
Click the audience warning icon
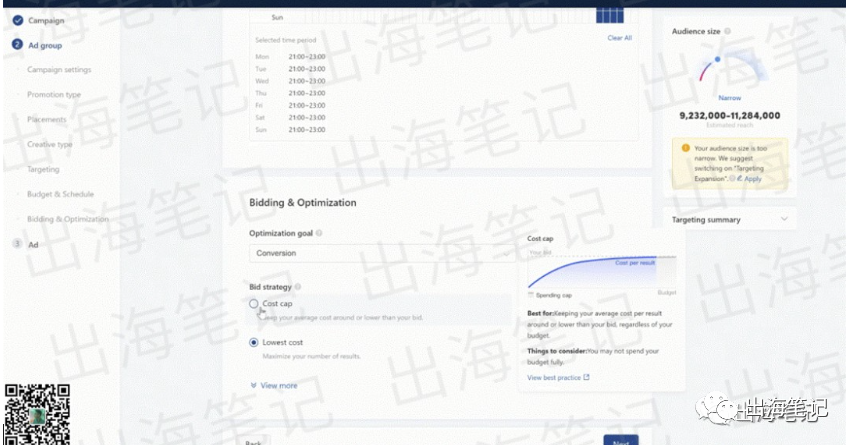pos(686,148)
